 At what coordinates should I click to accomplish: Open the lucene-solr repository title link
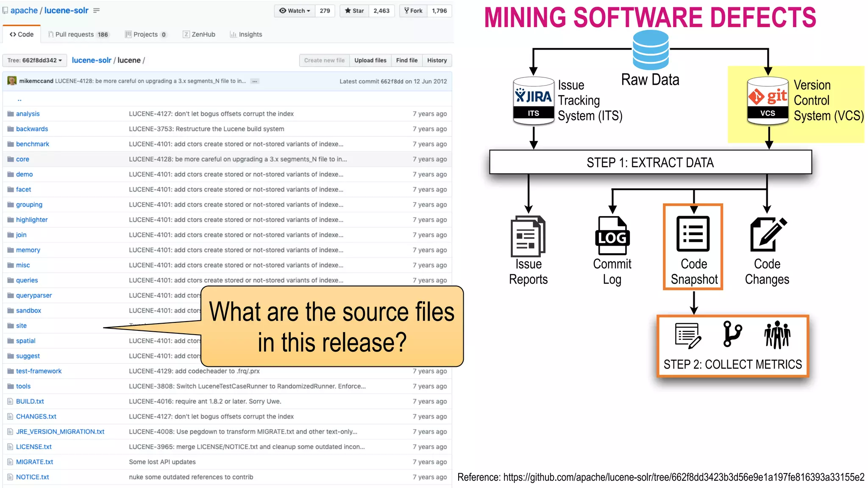66,11
